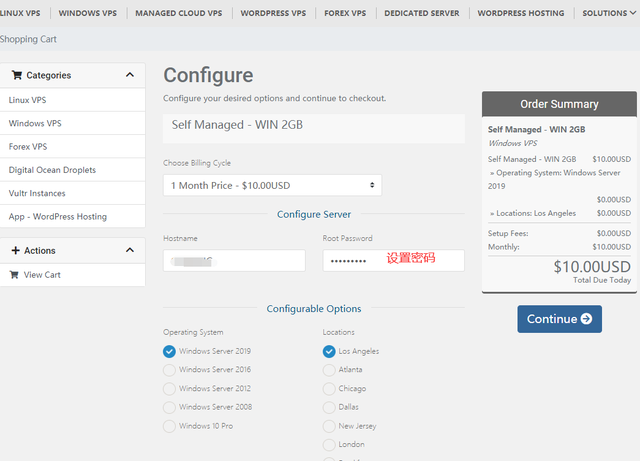Image resolution: width=640 pixels, height=461 pixels.
Task: Click the Categories shopping cart icon
Action: pos(17,75)
